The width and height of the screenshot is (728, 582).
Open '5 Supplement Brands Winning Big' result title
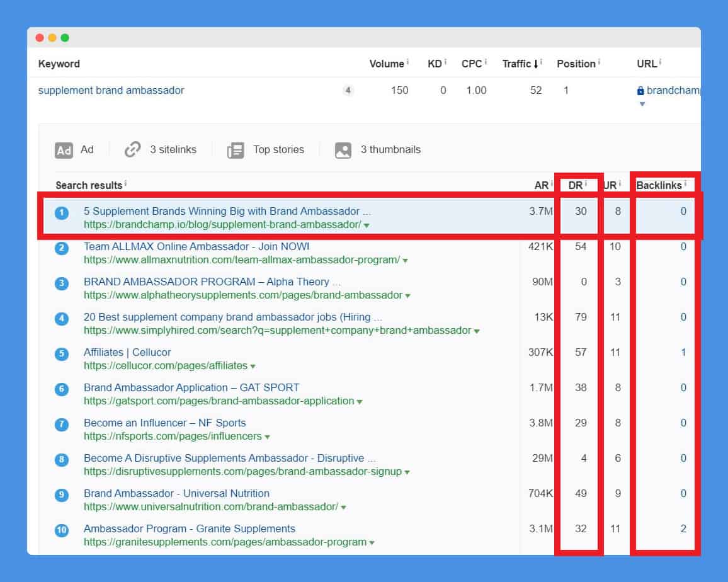pos(227,212)
